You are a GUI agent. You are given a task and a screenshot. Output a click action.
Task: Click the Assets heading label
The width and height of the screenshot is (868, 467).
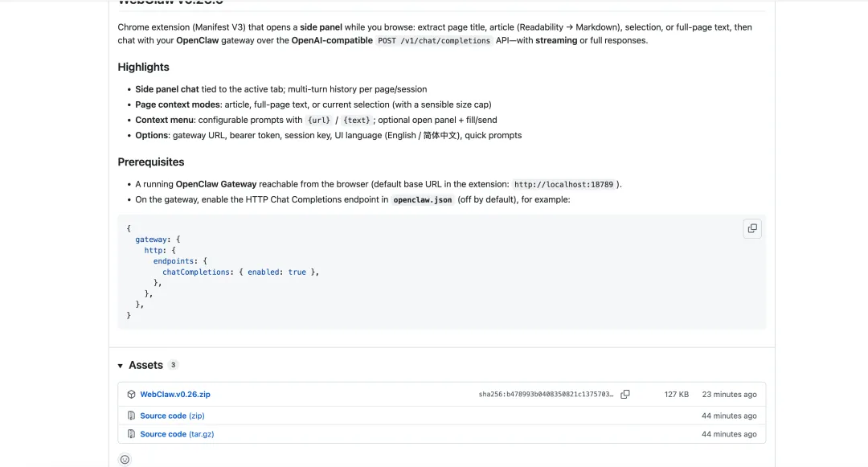145,365
